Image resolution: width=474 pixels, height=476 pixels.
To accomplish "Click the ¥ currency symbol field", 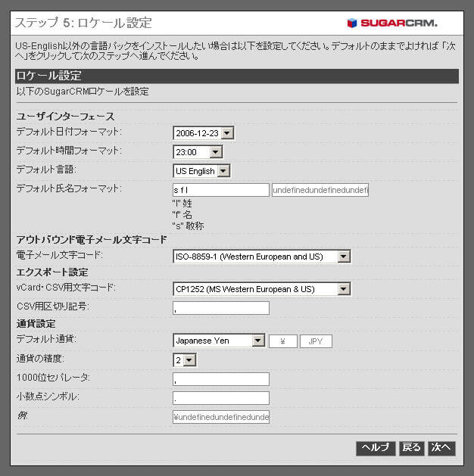I will point(282,341).
